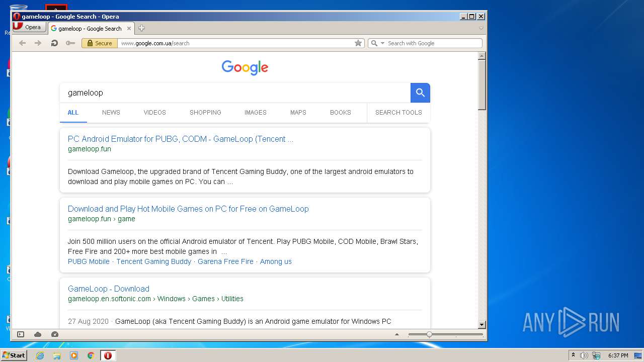Image resolution: width=644 pixels, height=362 pixels.
Task: Open PC Android Emulator for PUBG result
Action: 181,139
